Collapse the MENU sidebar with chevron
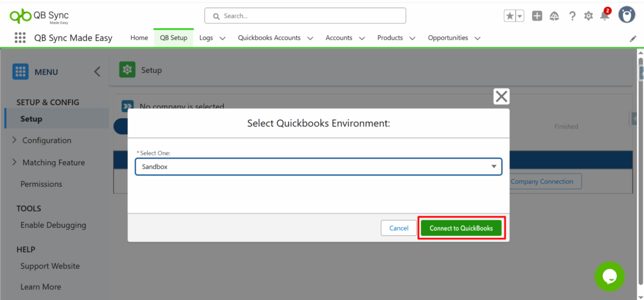This screenshot has height=300, width=644. [97, 72]
